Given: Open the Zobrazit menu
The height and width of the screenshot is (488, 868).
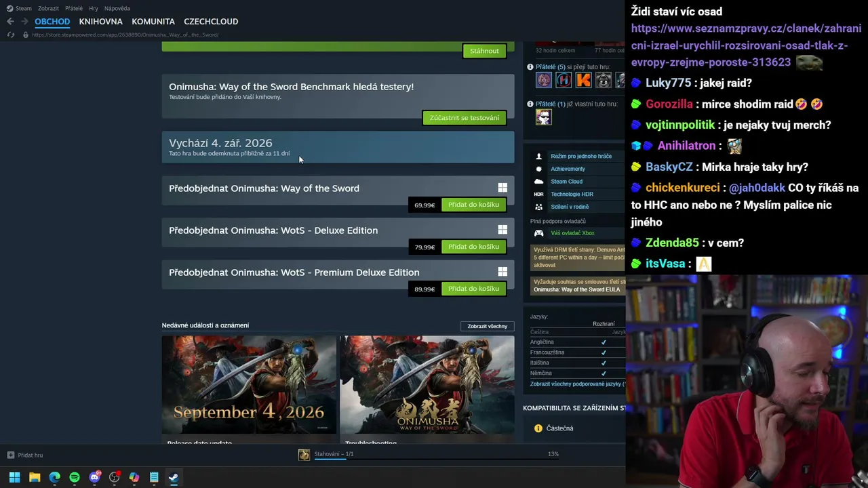Looking at the screenshot, I should click(48, 8).
